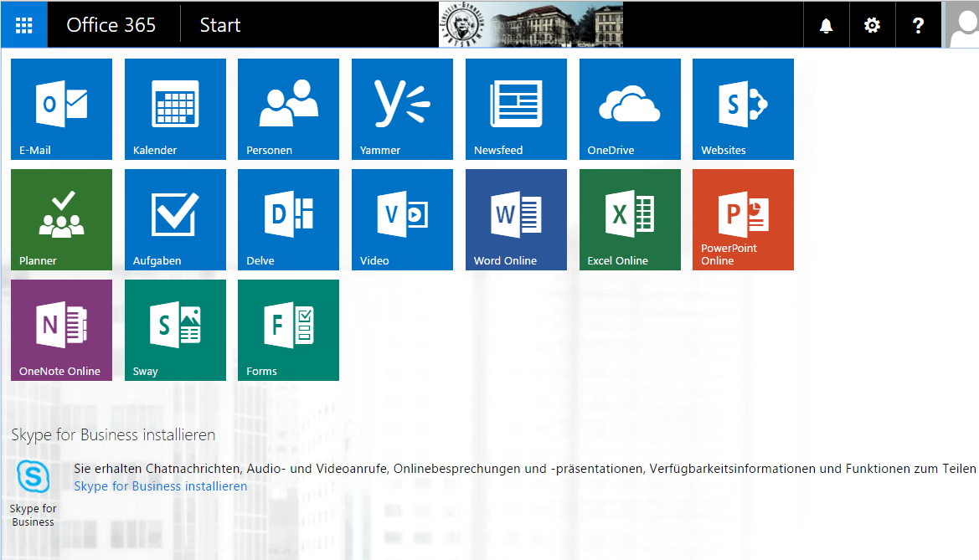Screen dimensions: 979x560
Task: Launch the Planner tile
Action: 61,219
